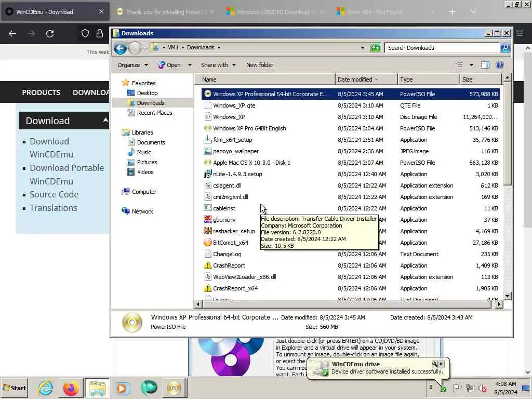Toggle the preview pane icon
This screenshot has height=399, width=532.
click(485, 65)
